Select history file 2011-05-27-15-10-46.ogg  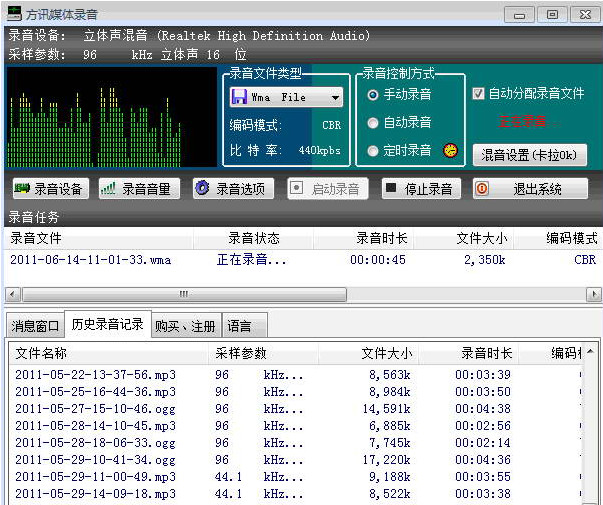95,409
